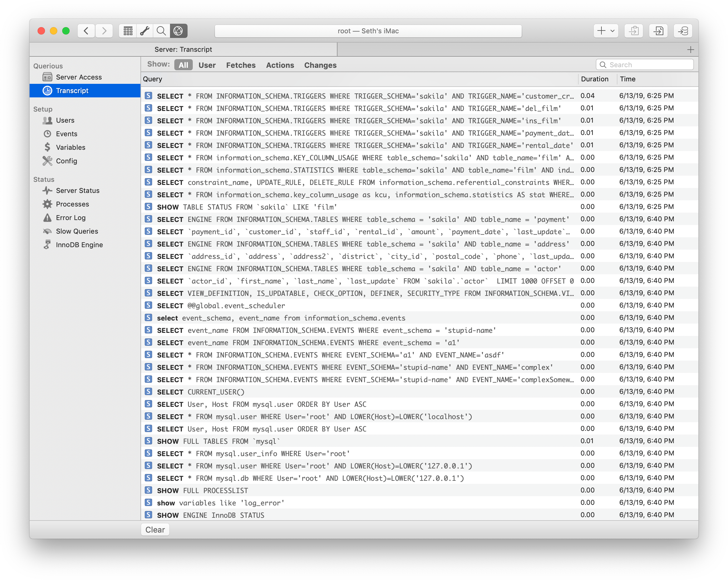
Task: Select SHOW FULL TABLES FROM `mysql` row
Action: point(419,441)
